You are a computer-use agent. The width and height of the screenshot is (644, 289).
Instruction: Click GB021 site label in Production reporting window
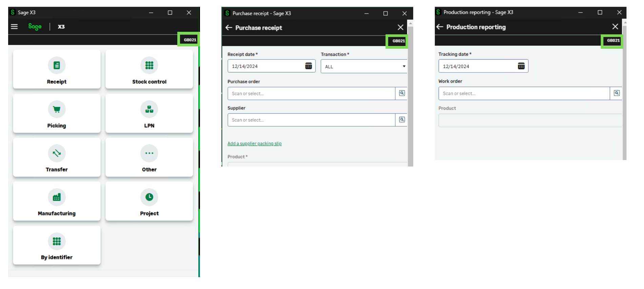point(613,40)
